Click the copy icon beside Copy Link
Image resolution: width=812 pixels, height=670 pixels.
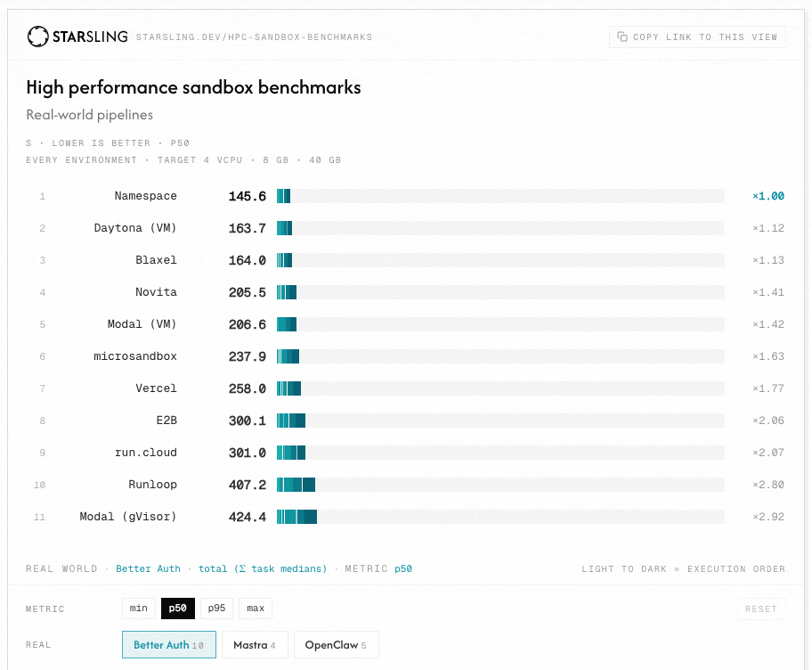[622, 37]
